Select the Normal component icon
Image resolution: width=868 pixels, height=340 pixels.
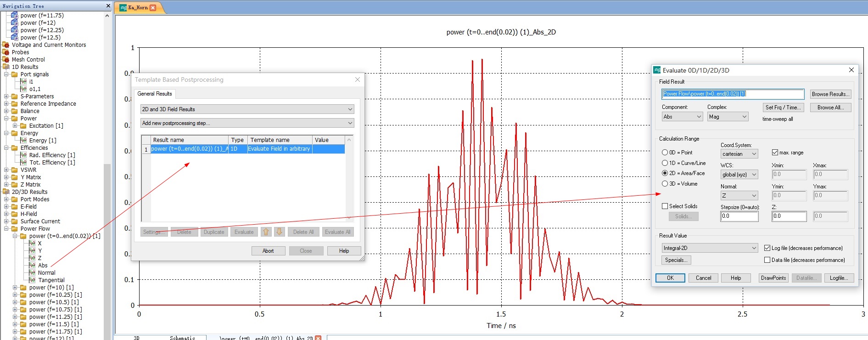coord(32,272)
